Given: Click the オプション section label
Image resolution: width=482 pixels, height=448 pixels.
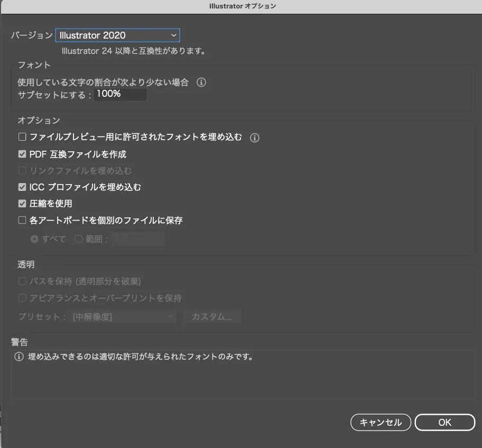Looking at the screenshot, I should click(39, 120).
